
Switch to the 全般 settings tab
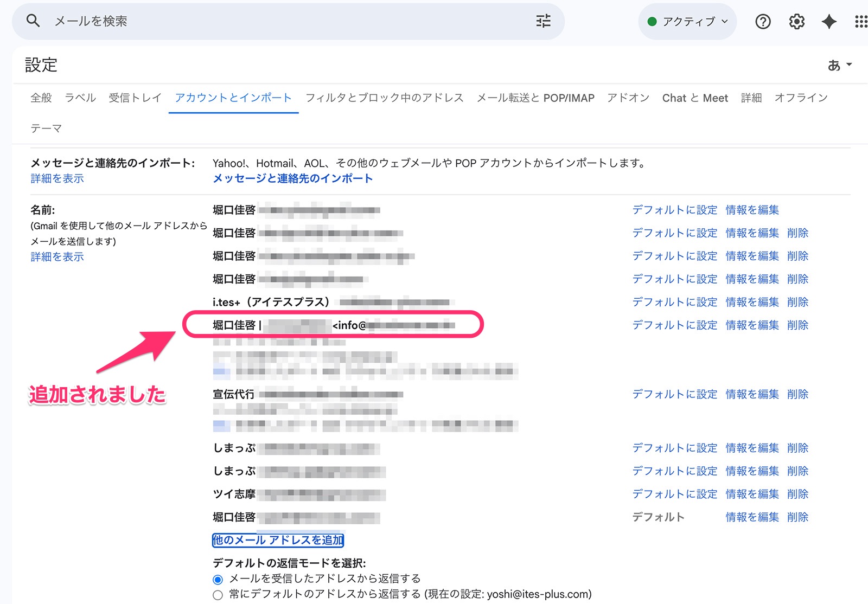(41, 98)
